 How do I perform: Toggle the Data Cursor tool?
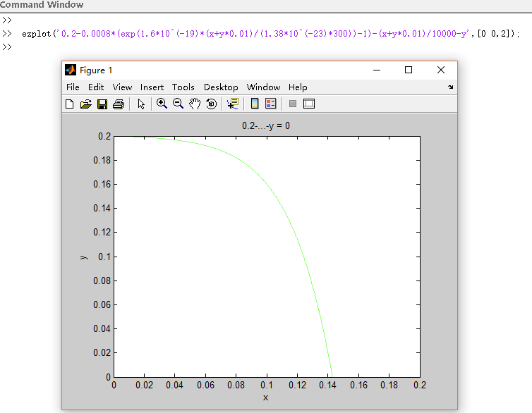(x=233, y=104)
